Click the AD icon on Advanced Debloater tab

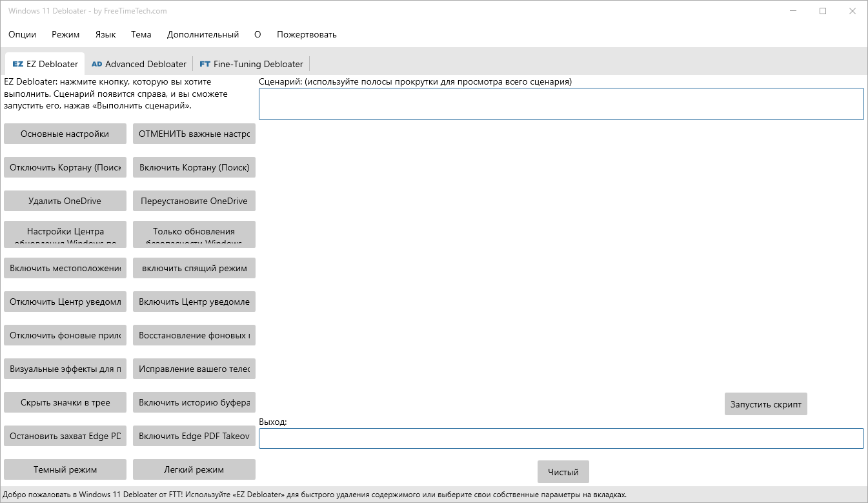coord(97,64)
